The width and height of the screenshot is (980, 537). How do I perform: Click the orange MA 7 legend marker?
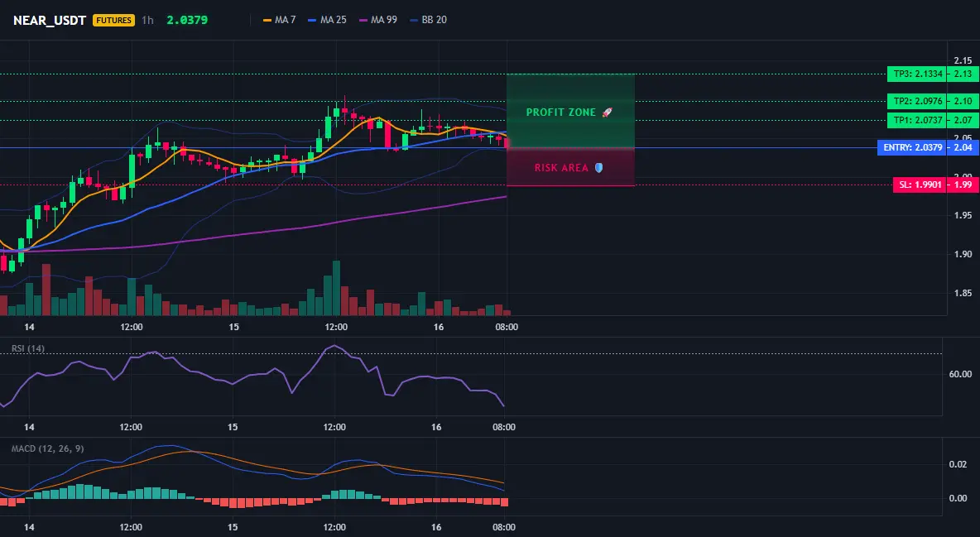(267, 20)
